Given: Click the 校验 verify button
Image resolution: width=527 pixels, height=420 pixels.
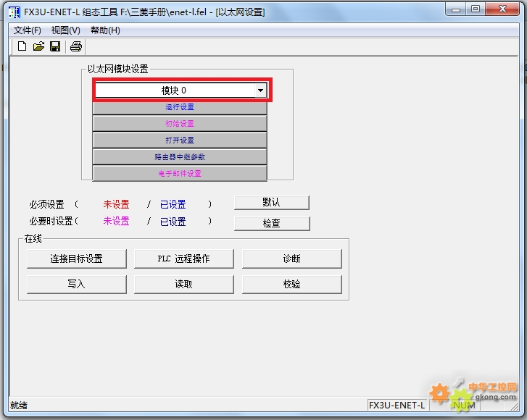Looking at the screenshot, I should coord(291,285).
